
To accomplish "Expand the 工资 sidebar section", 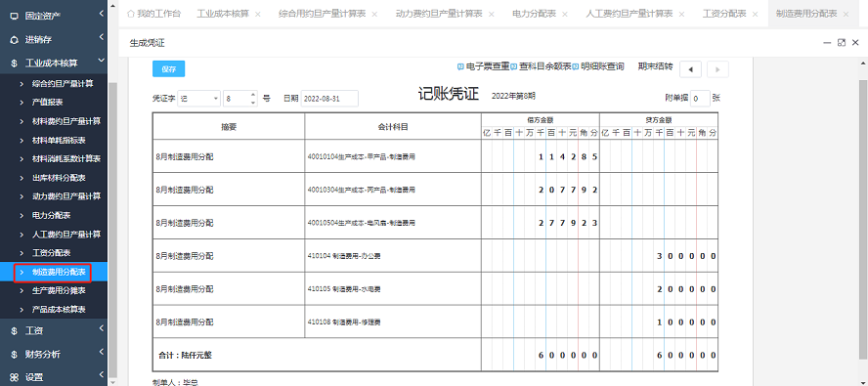I will coord(101,329).
